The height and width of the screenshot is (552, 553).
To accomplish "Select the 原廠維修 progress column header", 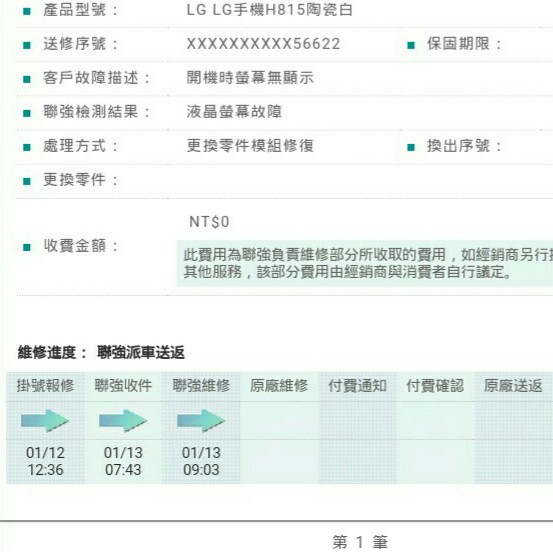I will pos(279,386).
